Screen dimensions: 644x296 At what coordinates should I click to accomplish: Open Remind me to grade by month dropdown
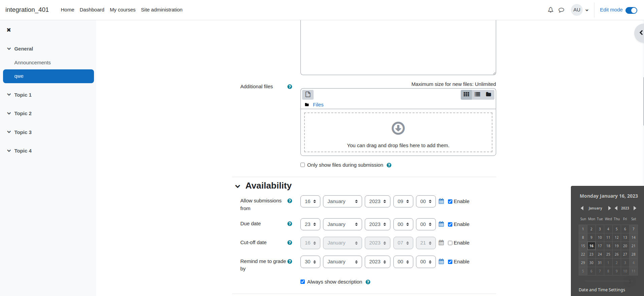tap(342, 262)
